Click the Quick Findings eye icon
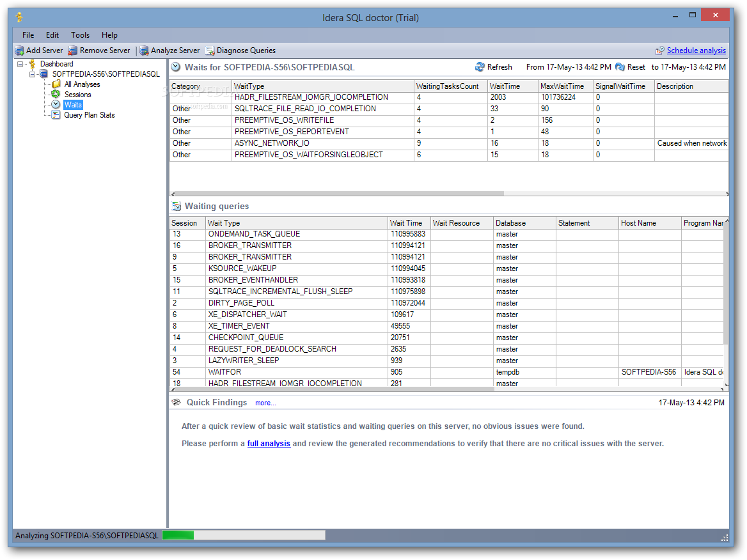Image resolution: width=747 pixels, height=560 pixels. 177,402
